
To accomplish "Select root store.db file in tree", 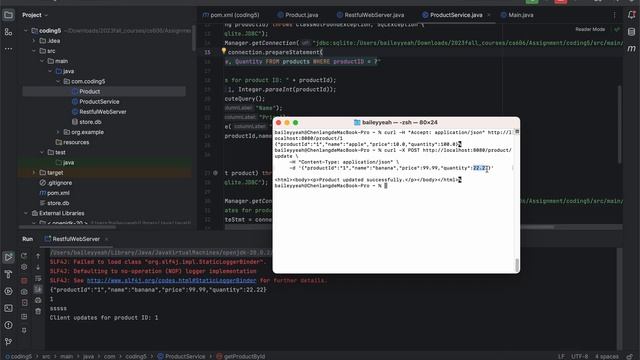I will pyautogui.click(x=54, y=203).
